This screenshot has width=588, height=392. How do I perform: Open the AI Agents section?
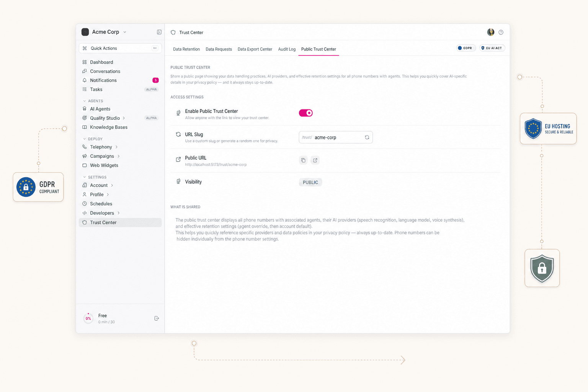click(100, 109)
